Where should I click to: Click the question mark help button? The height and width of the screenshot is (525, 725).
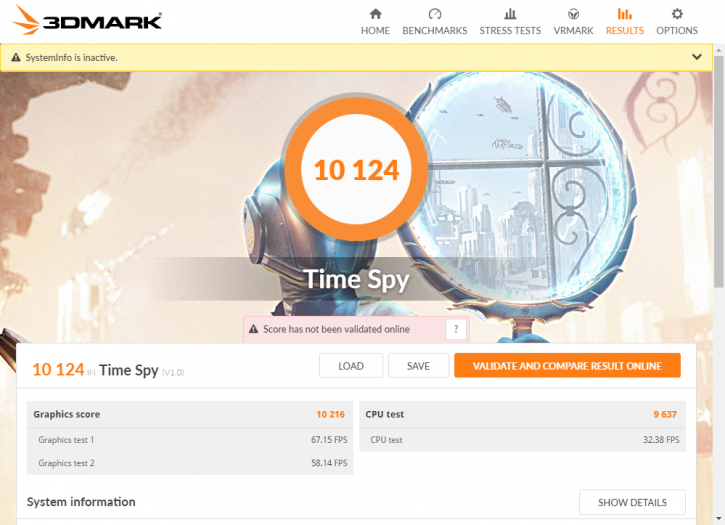(456, 329)
